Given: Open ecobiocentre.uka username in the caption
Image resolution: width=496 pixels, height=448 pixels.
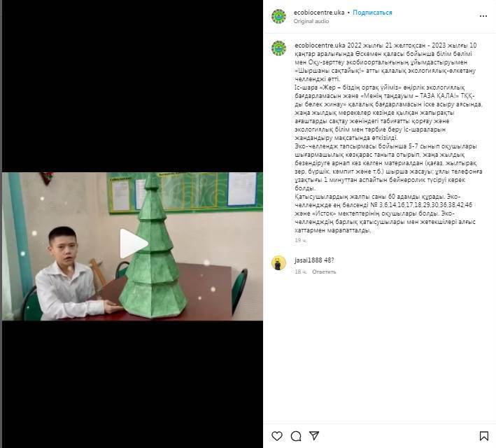Looking at the screenshot, I should pos(320,45).
